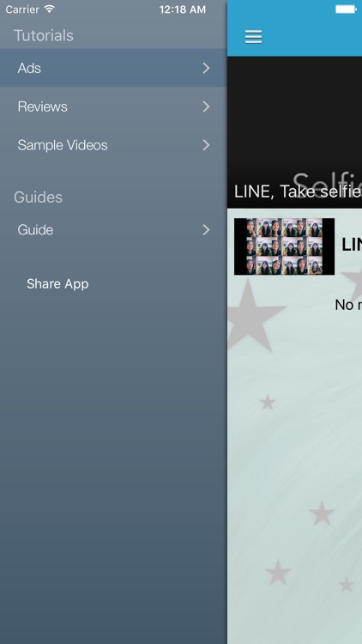
Task: Expand the Ads row chevron
Action: [x=206, y=68]
